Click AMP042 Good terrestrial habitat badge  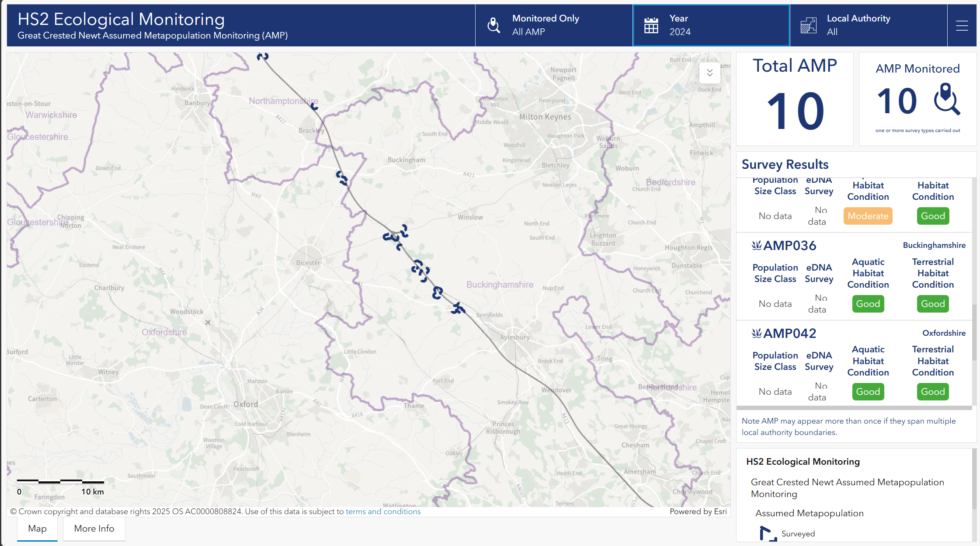[933, 392]
